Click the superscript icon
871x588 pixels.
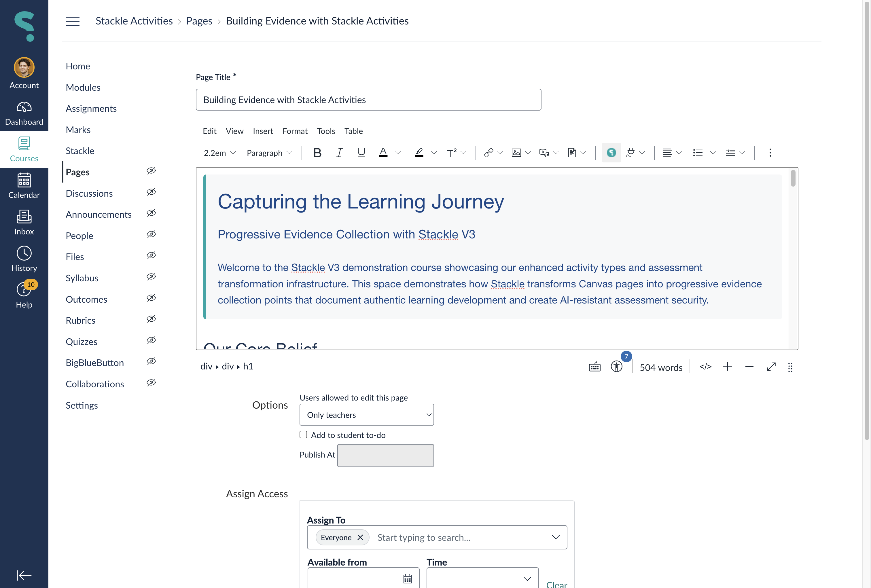click(452, 153)
